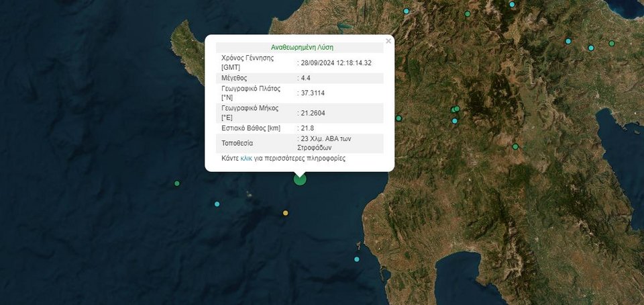This screenshot has height=305, width=644.
Task: Click the small green marker far west in open sea
Action: click(x=177, y=183)
